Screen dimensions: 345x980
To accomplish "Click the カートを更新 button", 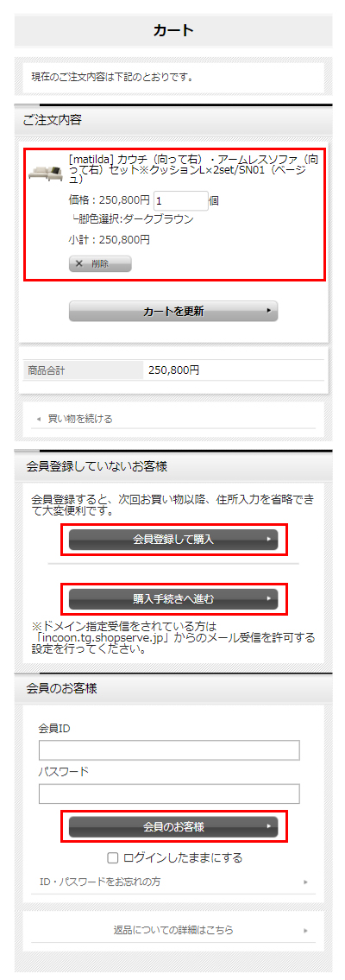I will pos(173,311).
